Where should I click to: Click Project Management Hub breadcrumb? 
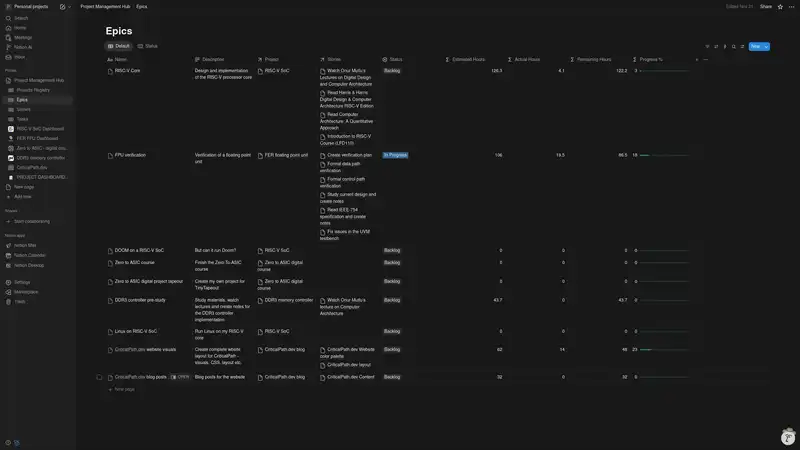click(x=105, y=7)
